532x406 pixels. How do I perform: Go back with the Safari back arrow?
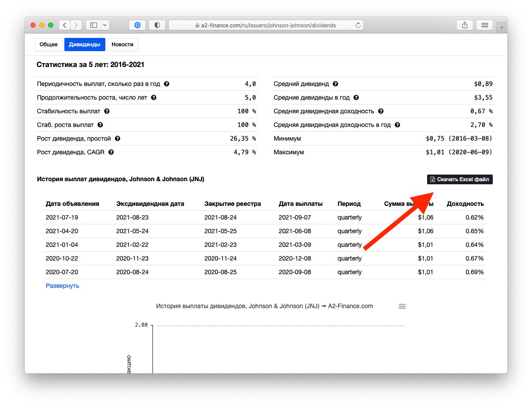point(65,25)
